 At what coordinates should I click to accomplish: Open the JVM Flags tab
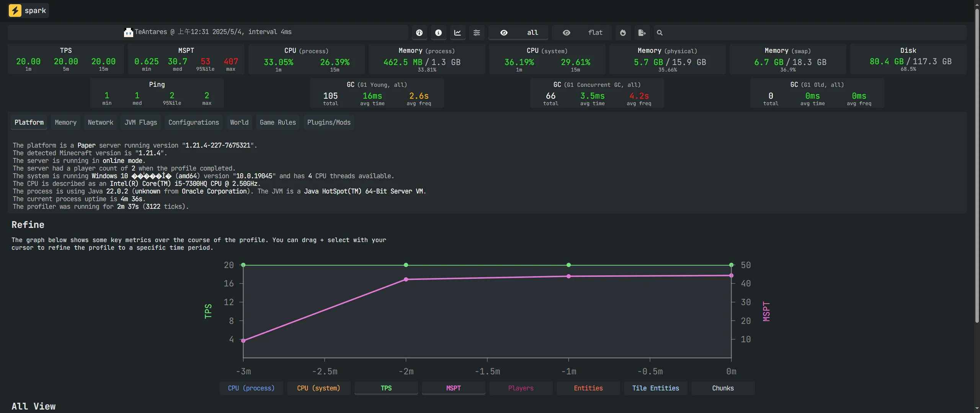140,122
